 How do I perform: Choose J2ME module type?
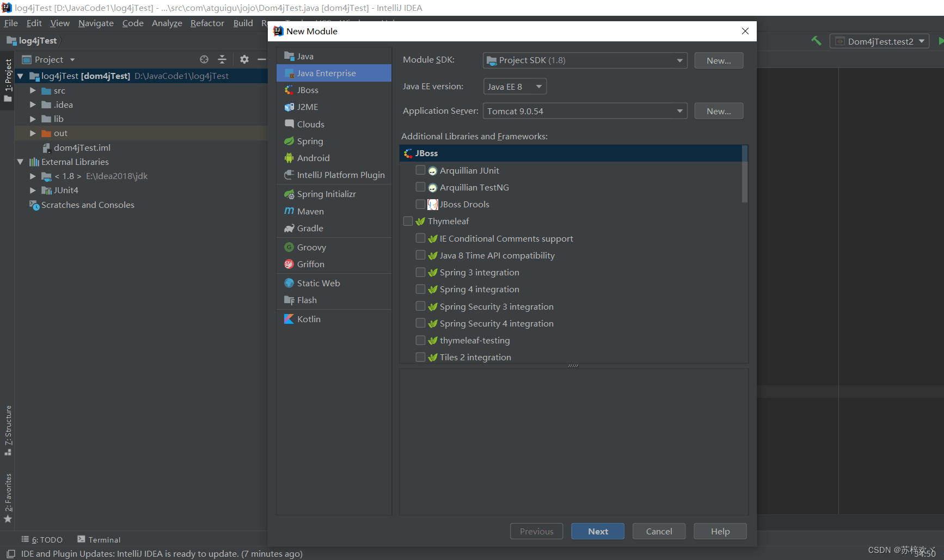[334, 107]
